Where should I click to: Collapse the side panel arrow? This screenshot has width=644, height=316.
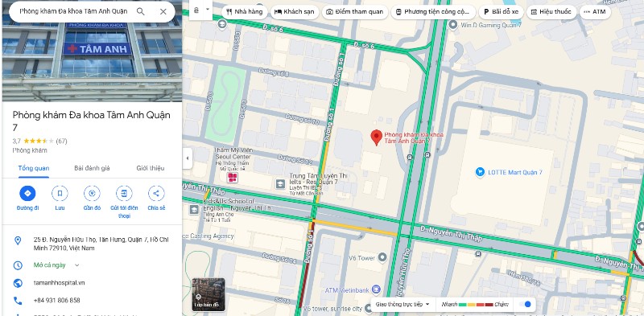[188, 158]
